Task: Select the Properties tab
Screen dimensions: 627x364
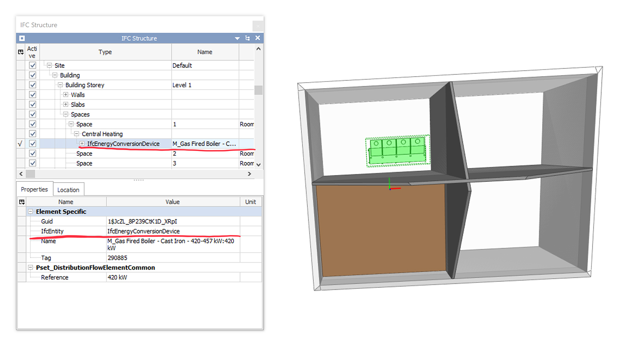Action: (x=34, y=190)
